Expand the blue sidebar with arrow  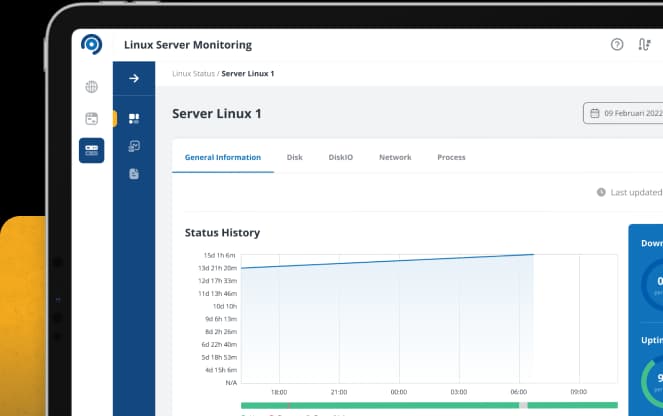134,78
